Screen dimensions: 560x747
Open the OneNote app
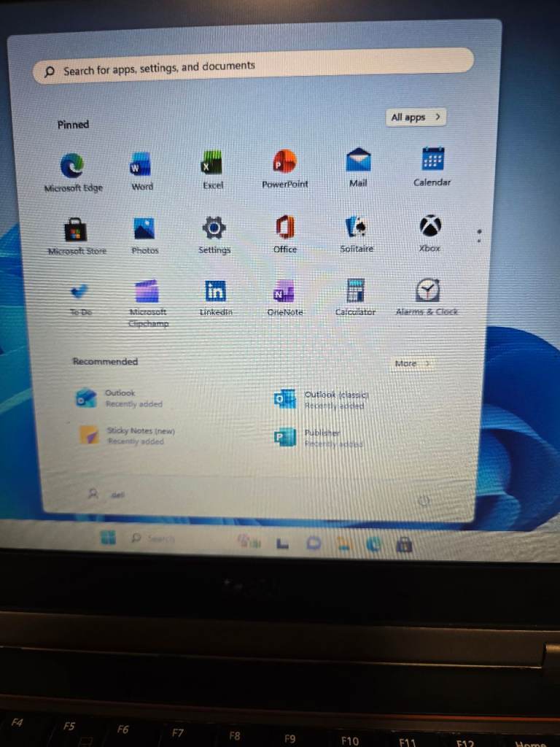pyautogui.click(x=285, y=298)
